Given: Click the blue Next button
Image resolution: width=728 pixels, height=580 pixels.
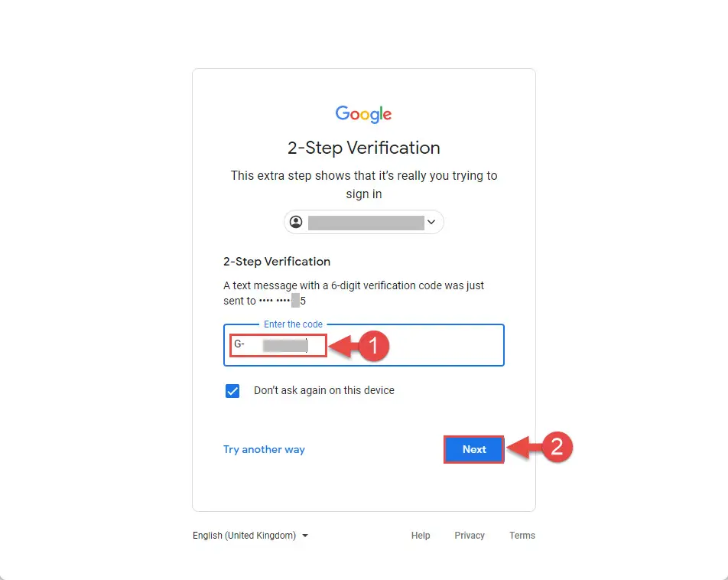Looking at the screenshot, I should tap(474, 449).
